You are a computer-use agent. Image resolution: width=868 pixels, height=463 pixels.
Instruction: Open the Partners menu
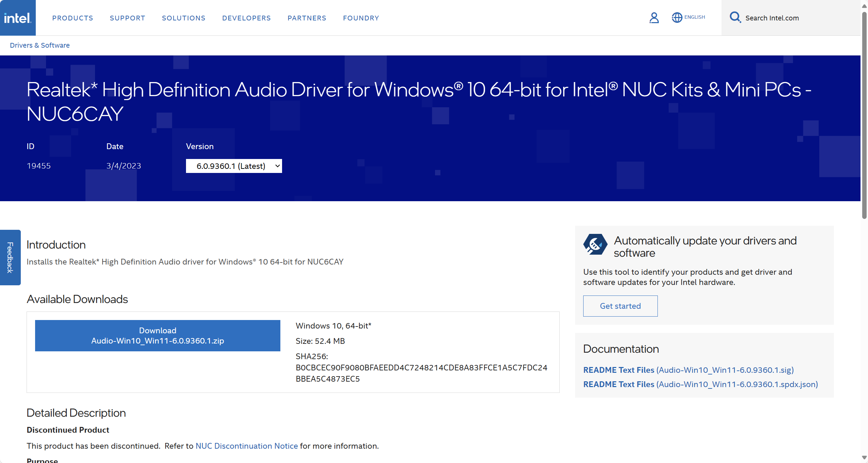[307, 18]
